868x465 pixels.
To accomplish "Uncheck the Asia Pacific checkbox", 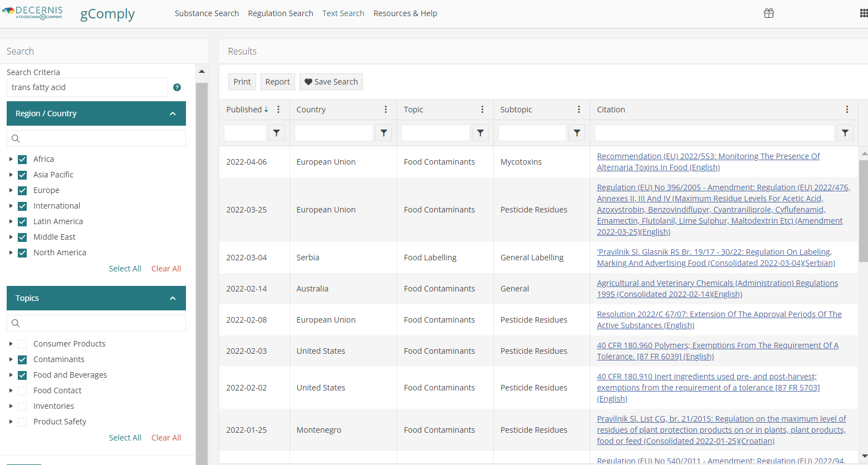I will click(x=22, y=175).
